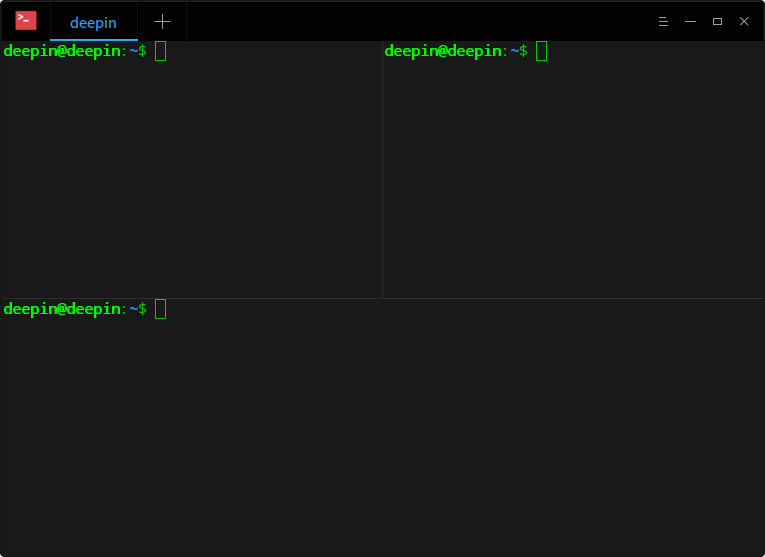Screen dimensions: 765x557
Task: Click the cursor block in top-right pane
Action: (542, 51)
